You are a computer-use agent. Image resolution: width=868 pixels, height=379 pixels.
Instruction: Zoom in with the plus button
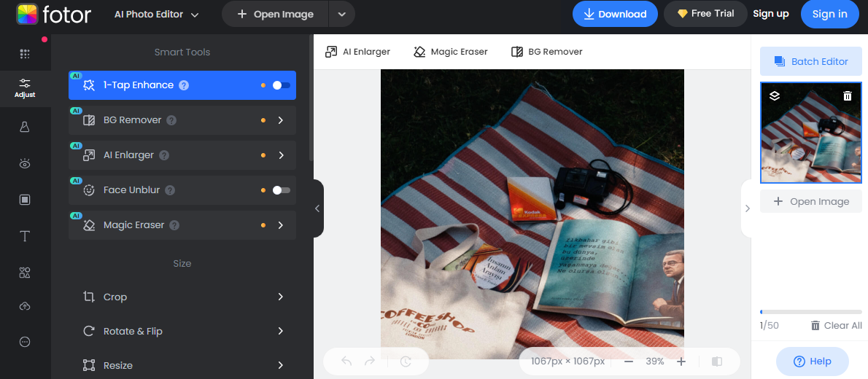click(x=681, y=362)
